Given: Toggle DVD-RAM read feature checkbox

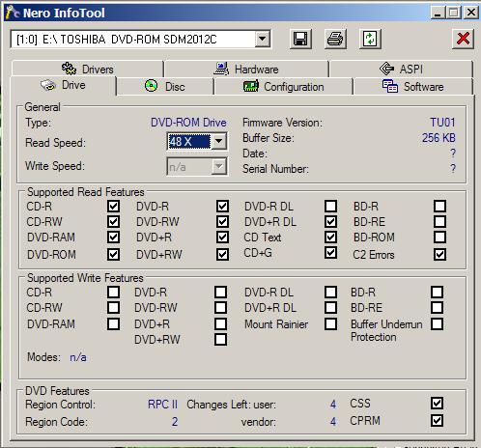Looking at the screenshot, I should [113, 238].
